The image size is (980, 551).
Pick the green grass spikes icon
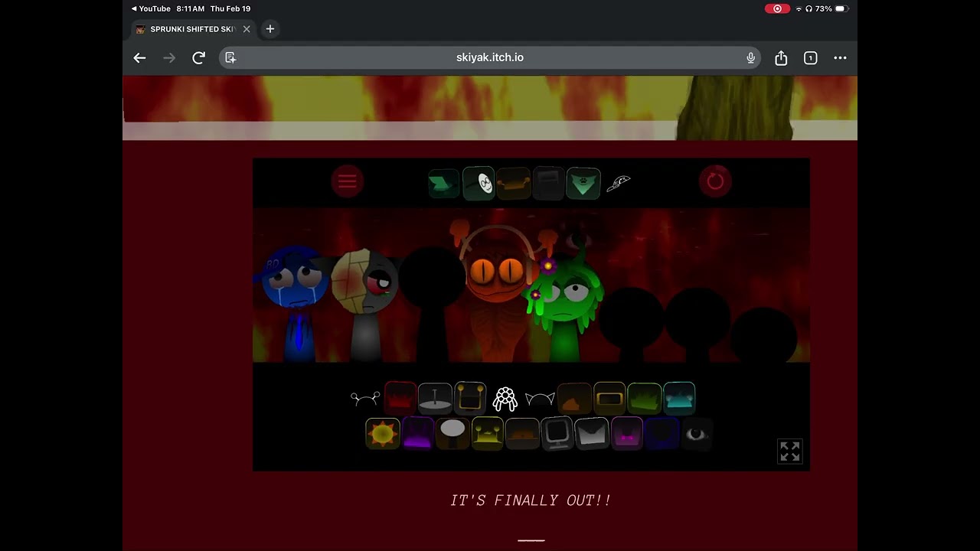coord(645,398)
